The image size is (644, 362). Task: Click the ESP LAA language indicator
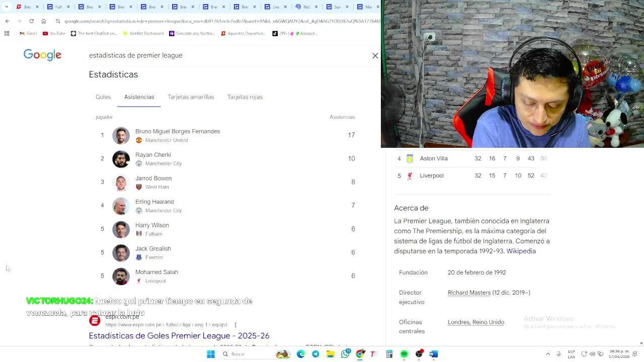click(572, 354)
